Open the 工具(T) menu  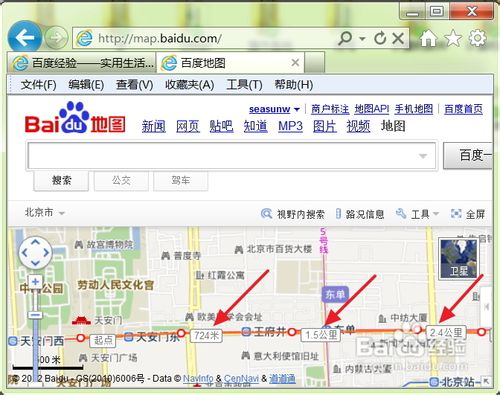point(244,85)
